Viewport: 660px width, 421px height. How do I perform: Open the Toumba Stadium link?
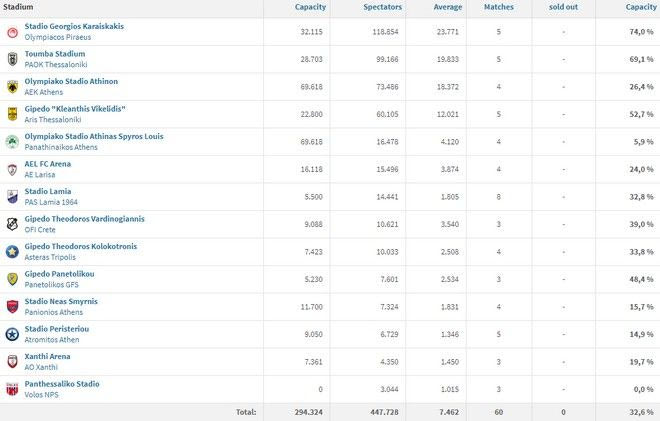click(x=54, y=54)
